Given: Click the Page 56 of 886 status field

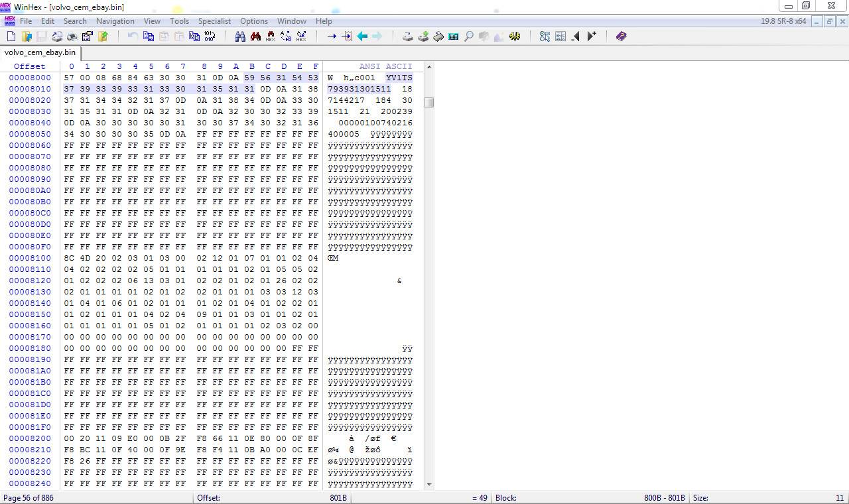Looking at the screenshot, I should click(x=29, y=497).
